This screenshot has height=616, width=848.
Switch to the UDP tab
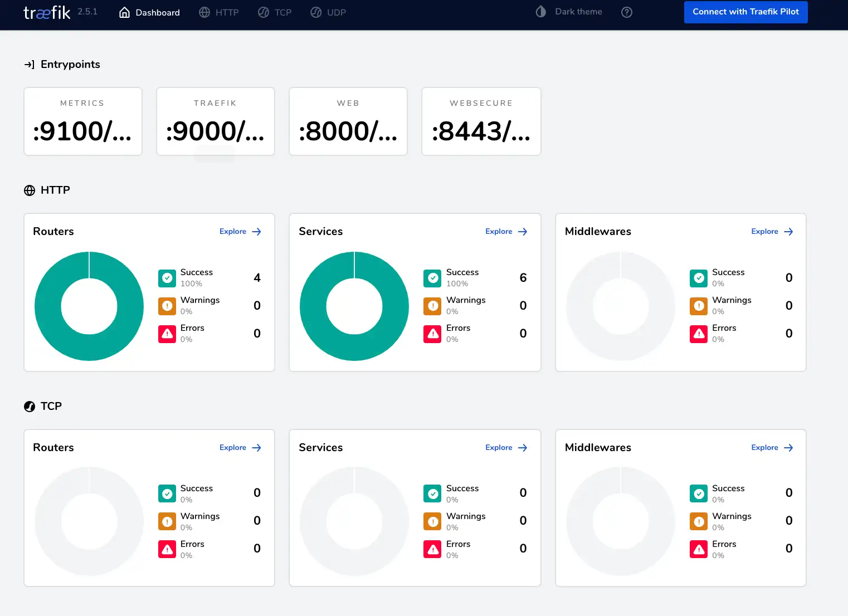coord(328,12)
